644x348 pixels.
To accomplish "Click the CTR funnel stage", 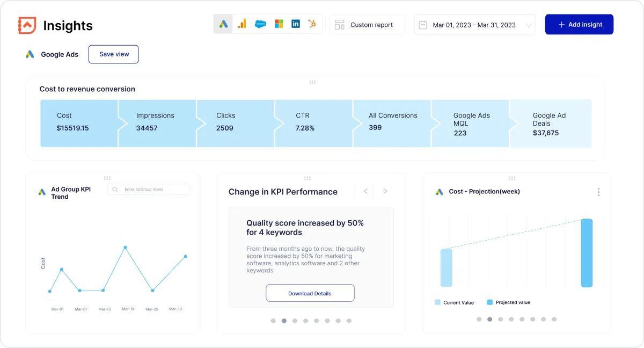I will point(314,123).
